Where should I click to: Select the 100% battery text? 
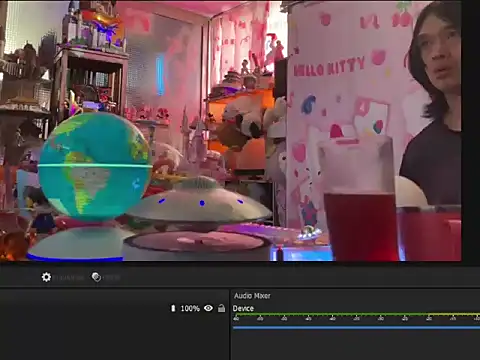190,309
